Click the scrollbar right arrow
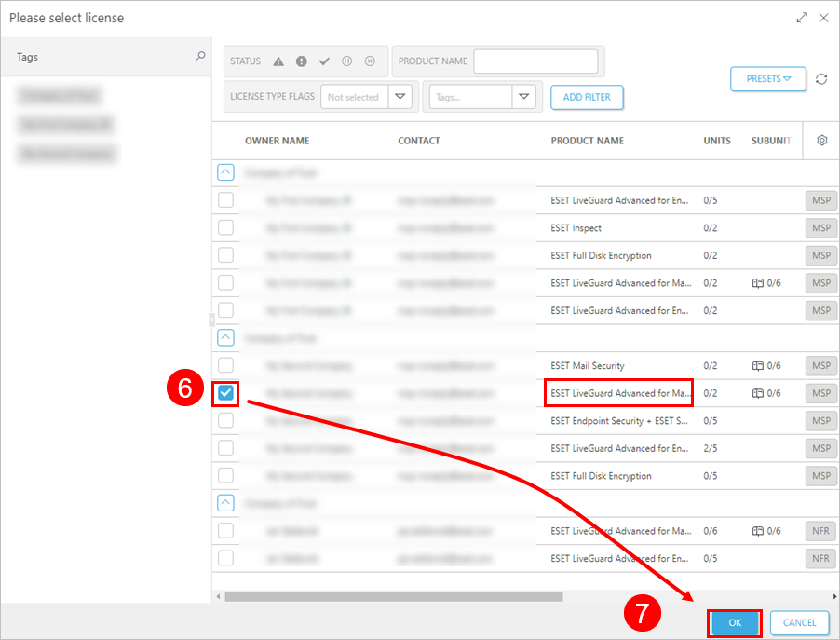840x640 pixels. tap(834, 596)
